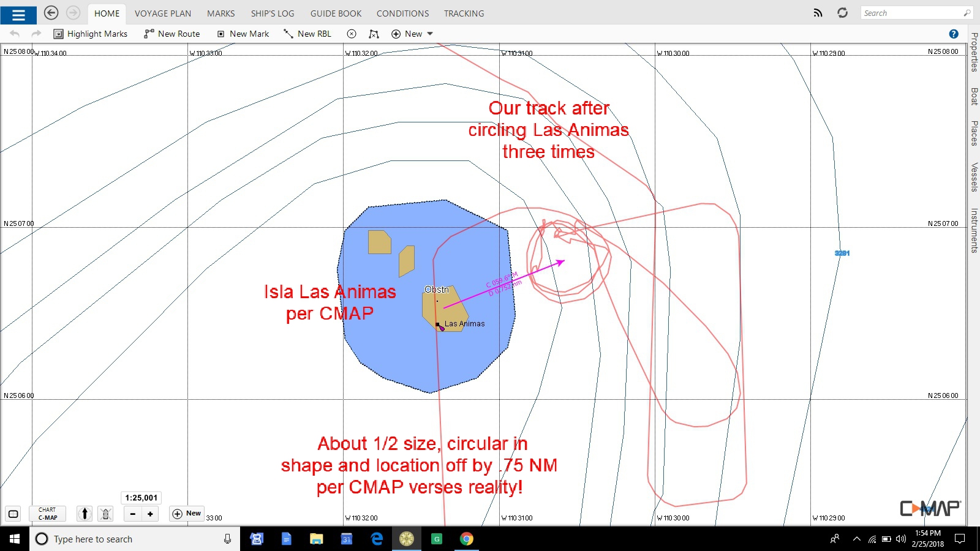Open Google Docs from the taskbar
Viewport: 980px width, 551px height.
click(286, 539)
